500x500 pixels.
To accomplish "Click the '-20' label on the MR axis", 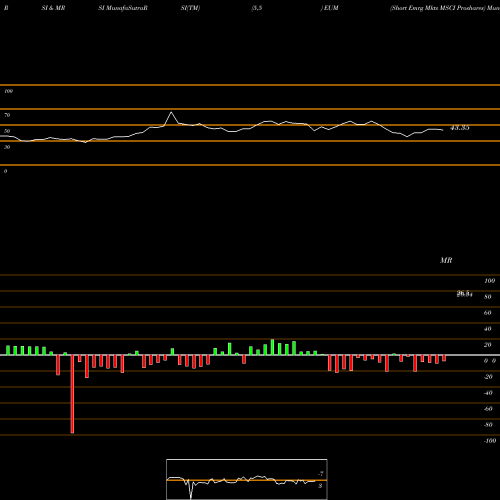I will coord(488,377).
